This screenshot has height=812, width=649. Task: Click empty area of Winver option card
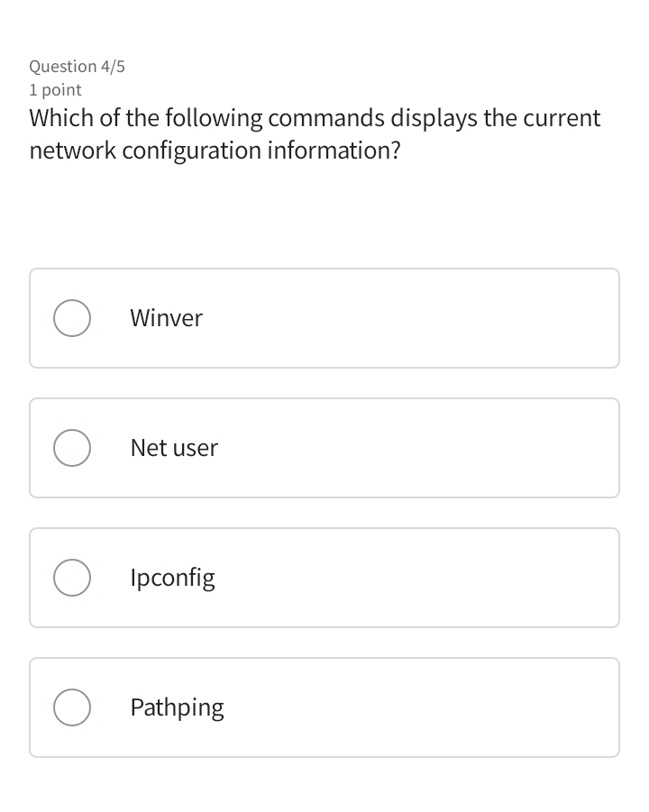click(x=406, y=318)
